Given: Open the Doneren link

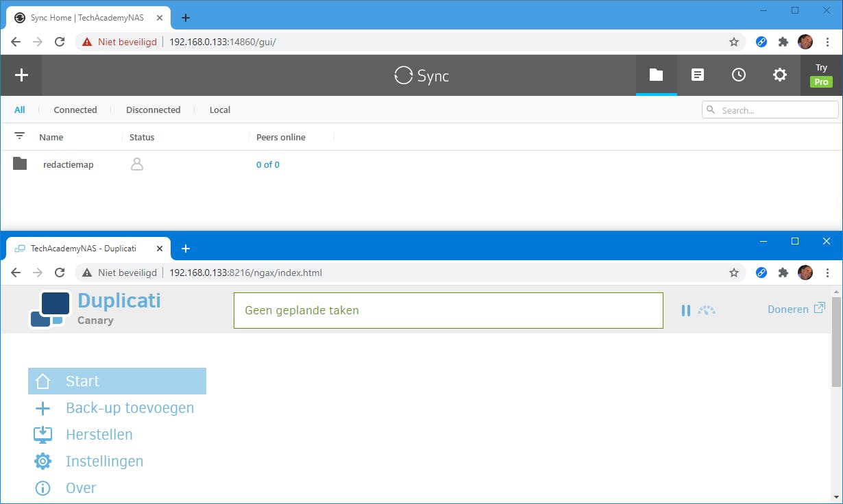Looking at the screenshot, I should (796, 309).
